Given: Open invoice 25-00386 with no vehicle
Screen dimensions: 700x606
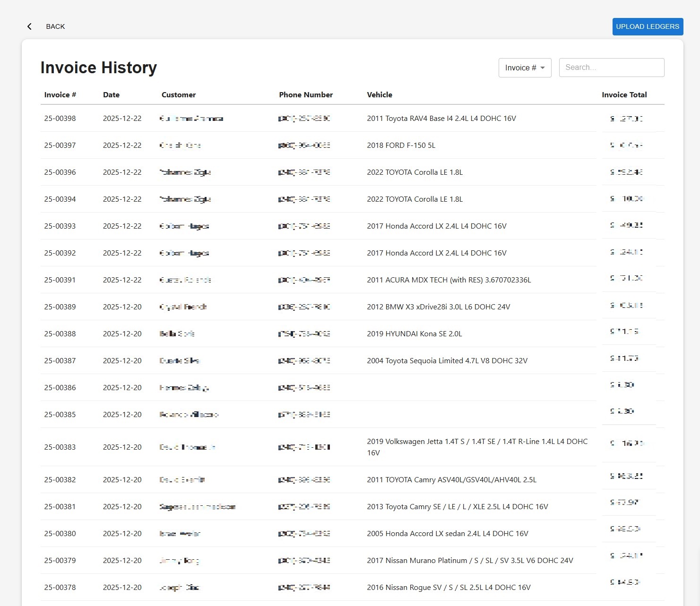Looking at the screenshot, I should [60, 388].
